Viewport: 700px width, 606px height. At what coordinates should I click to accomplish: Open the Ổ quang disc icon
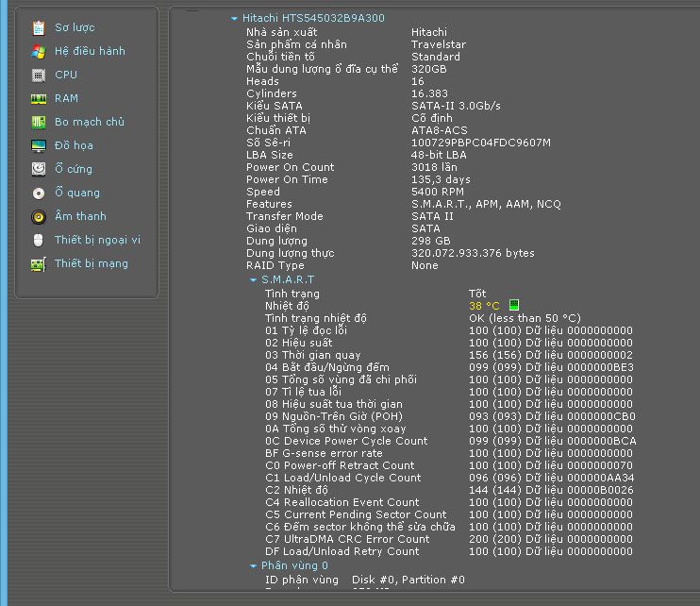coord(38,193)
